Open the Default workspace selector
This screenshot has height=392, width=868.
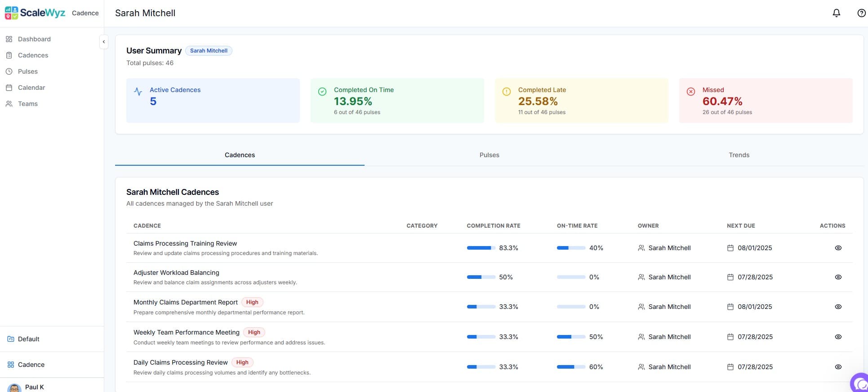pyautogui.click(x=28, y=339)
